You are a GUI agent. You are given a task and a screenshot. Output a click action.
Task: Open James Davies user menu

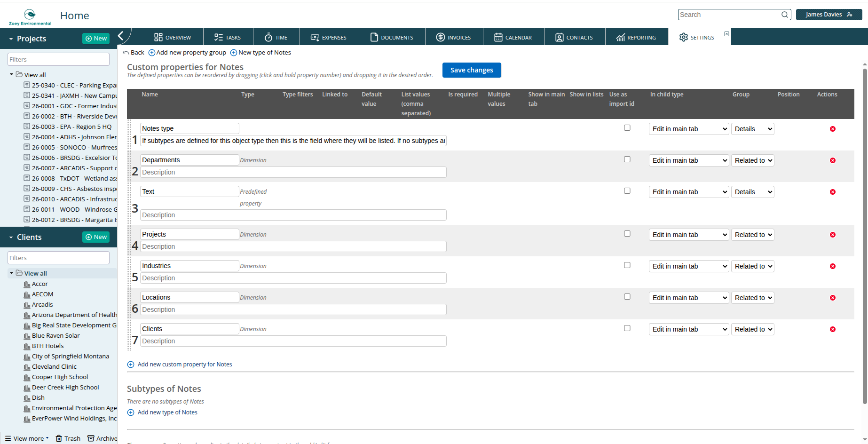(829, 15)
